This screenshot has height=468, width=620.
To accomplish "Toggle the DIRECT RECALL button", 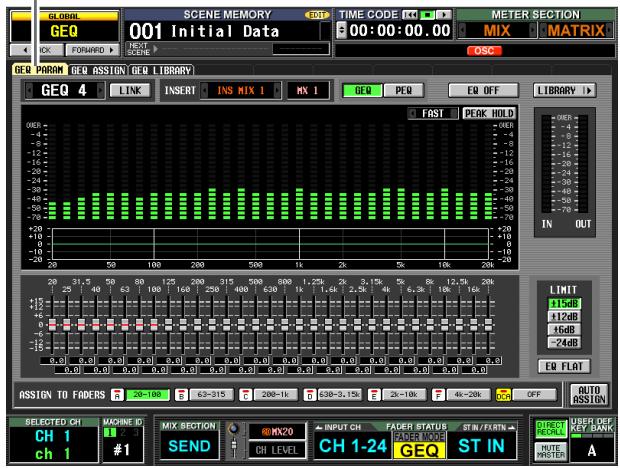I will 550,429.
